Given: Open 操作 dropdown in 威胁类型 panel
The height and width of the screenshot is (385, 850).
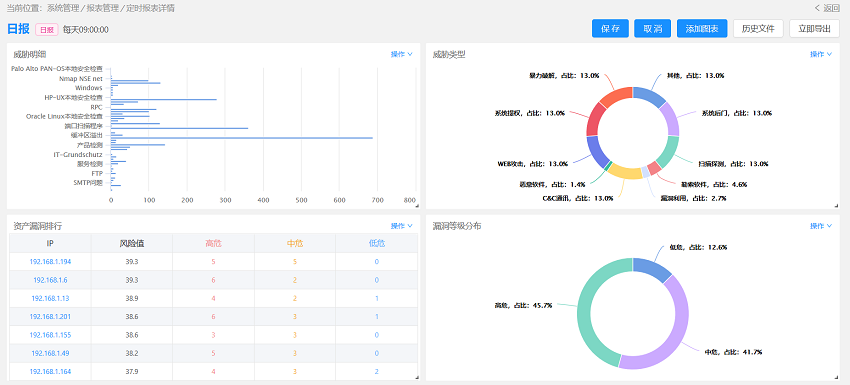Looking at the screenshot, I should pyautogui.click(x=821, y=54).
